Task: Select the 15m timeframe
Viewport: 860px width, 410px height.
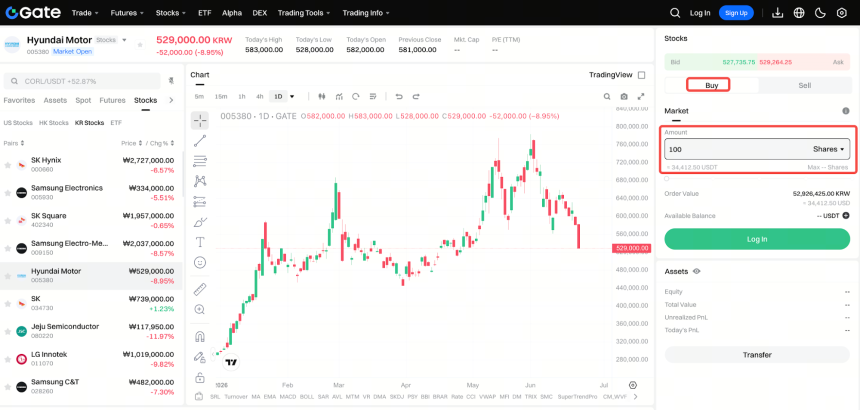Action: (x=221, y=96)
